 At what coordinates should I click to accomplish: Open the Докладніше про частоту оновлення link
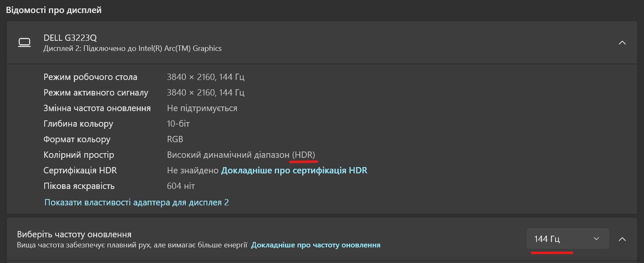[316, 245]
